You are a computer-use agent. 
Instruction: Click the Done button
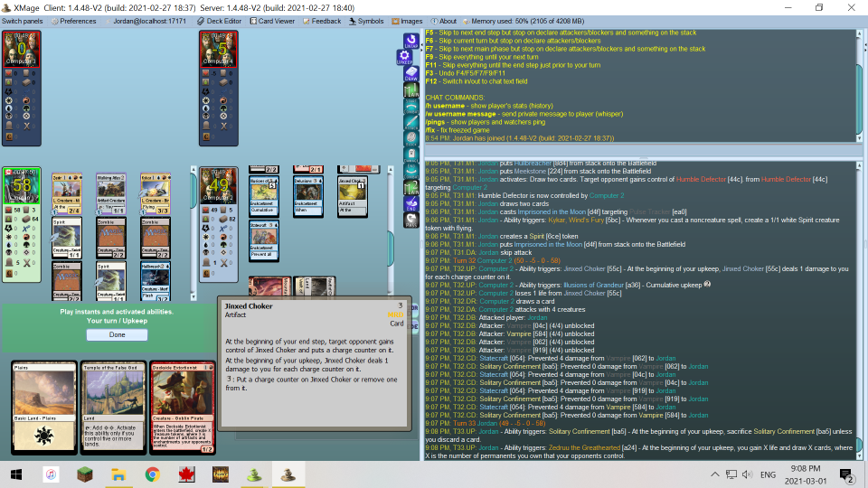[x=117, y=334]
